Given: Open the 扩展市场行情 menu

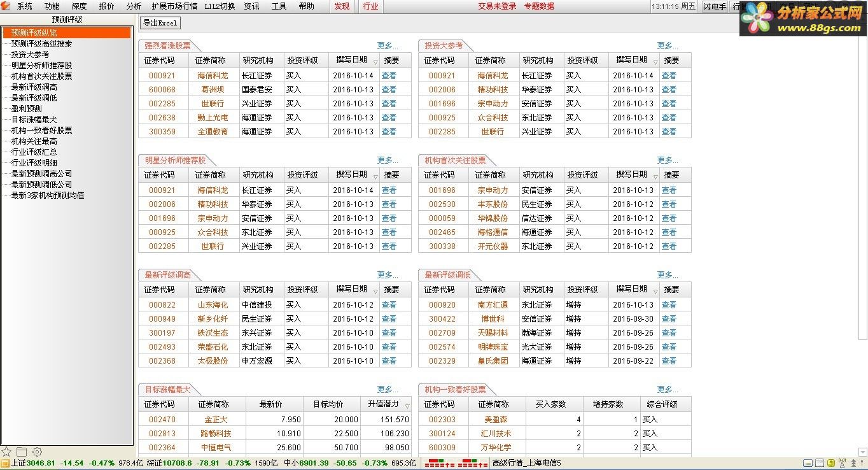Looking at the screenshot, I should (174, 6).
